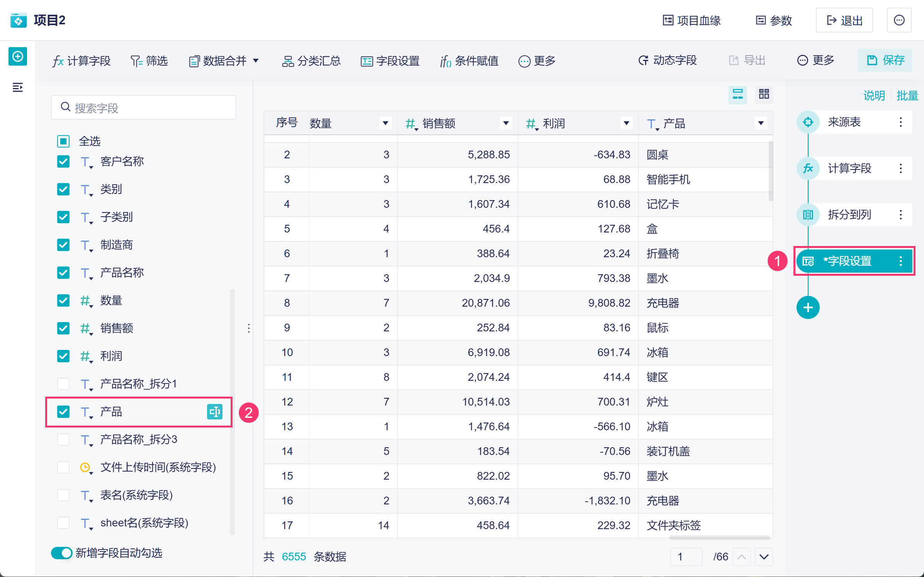Switch to list row view icon
924x577 pixels.
click(x=737, y=94)
